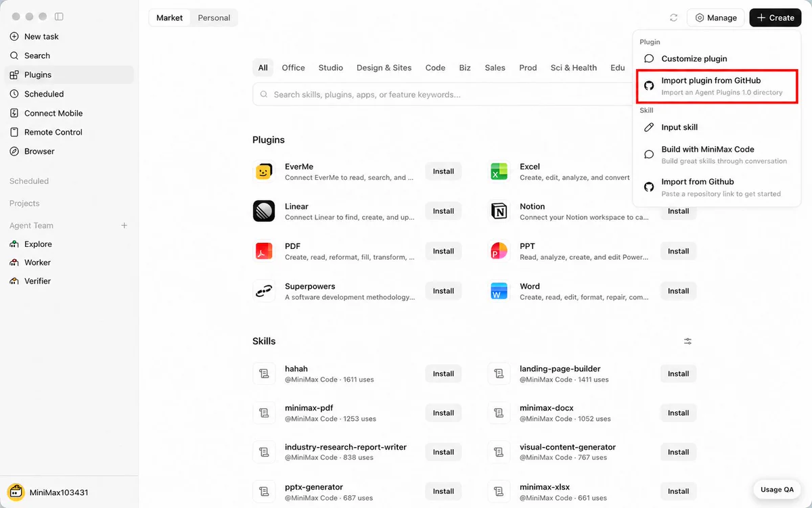This screenshot has width=812, height=508.
Task: Choose Customize plugin from Create menu
Action: click(x=717, y=59)
